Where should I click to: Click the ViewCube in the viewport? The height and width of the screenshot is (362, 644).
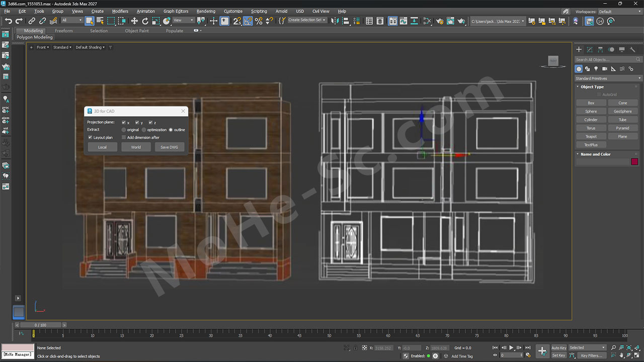553,61
